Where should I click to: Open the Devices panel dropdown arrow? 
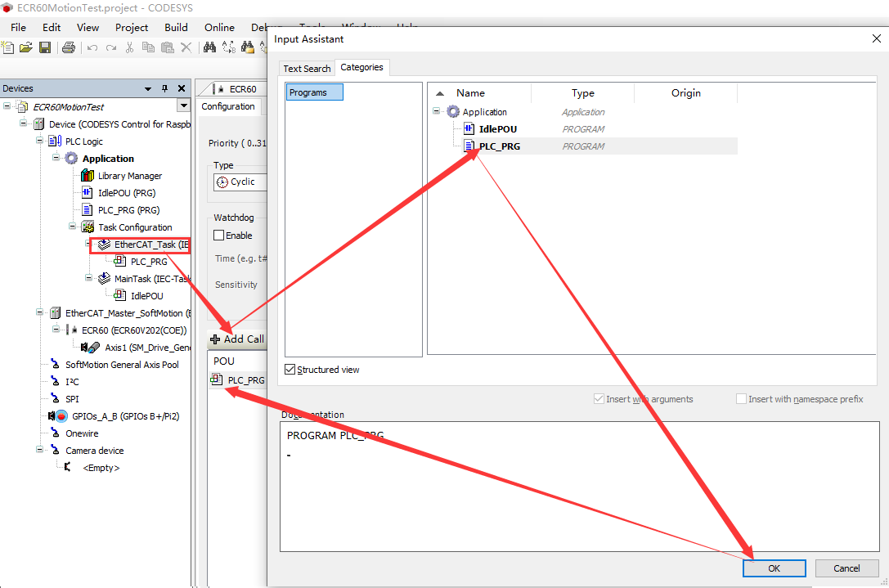148,89
